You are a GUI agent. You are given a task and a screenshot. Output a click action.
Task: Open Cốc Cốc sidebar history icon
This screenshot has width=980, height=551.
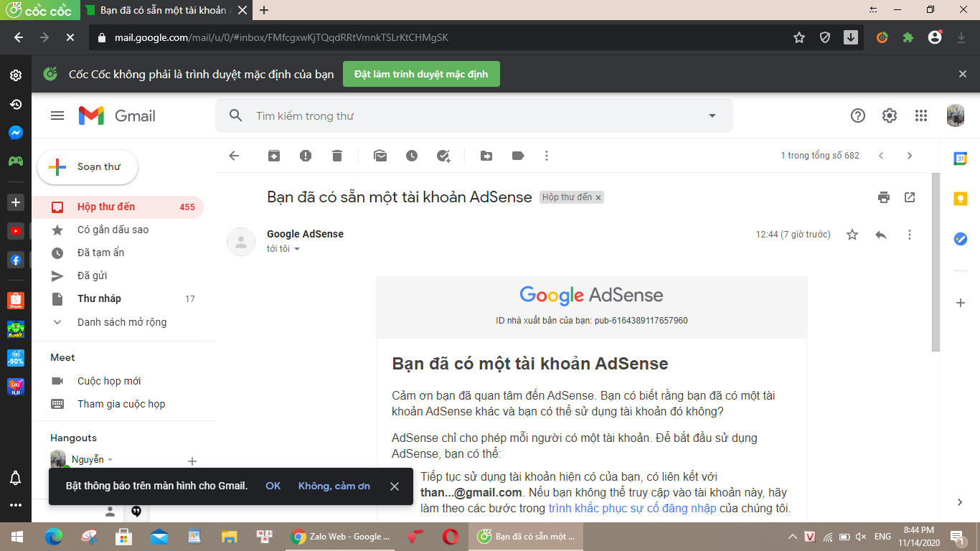tap(15, 104)
